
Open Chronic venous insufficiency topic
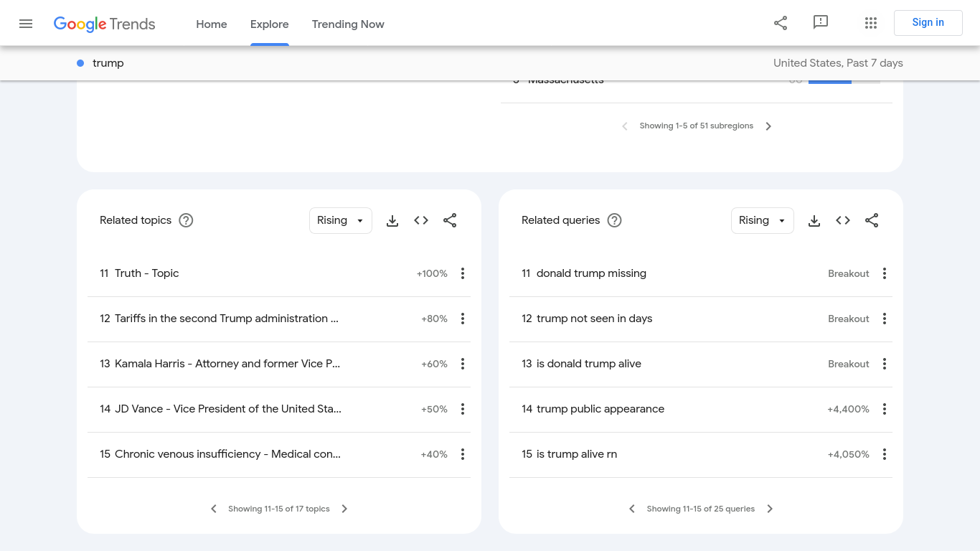[228, 454]
